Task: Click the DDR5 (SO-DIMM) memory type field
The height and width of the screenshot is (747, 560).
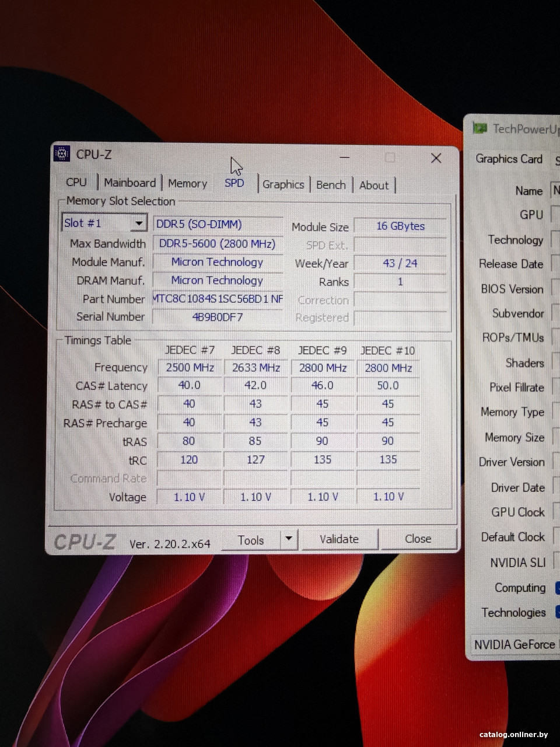Action: pyautogui.click(x=218, y=224)
